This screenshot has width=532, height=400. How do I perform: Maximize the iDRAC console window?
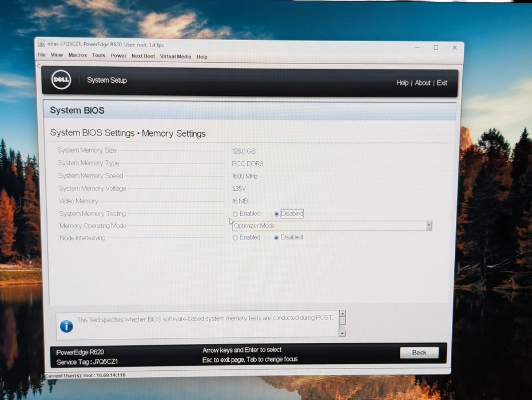coord(436,47)
